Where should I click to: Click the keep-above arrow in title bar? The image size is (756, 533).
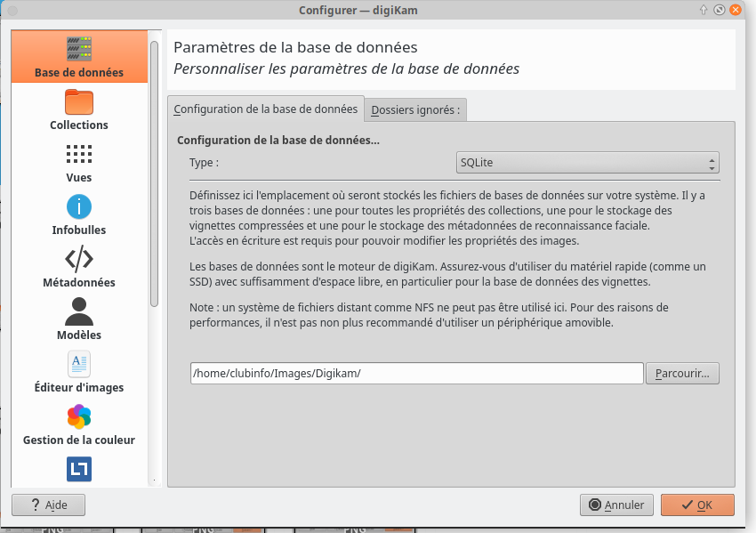coord(704,10)
